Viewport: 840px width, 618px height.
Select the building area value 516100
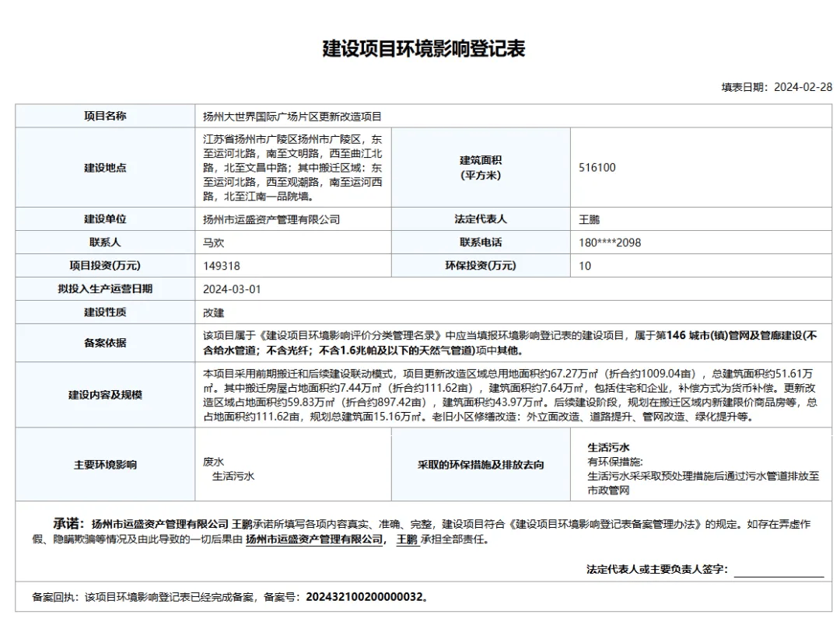(x=597, y=167)
